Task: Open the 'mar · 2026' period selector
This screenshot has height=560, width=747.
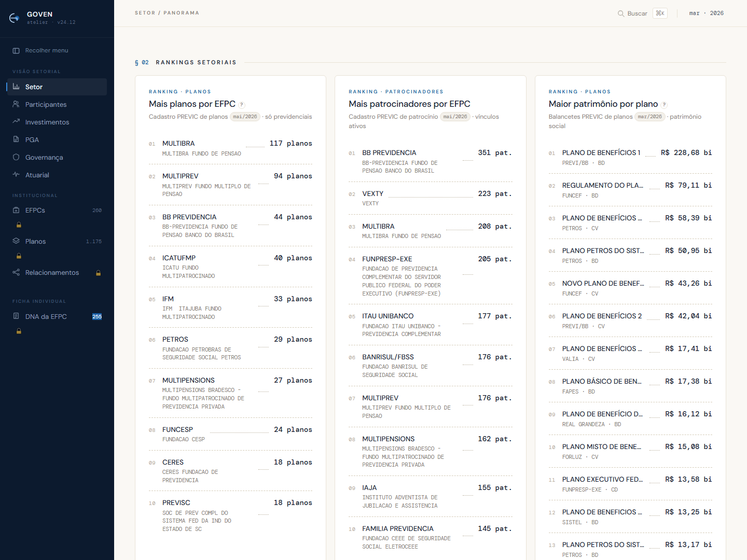Action: click(x=707, y=13)
